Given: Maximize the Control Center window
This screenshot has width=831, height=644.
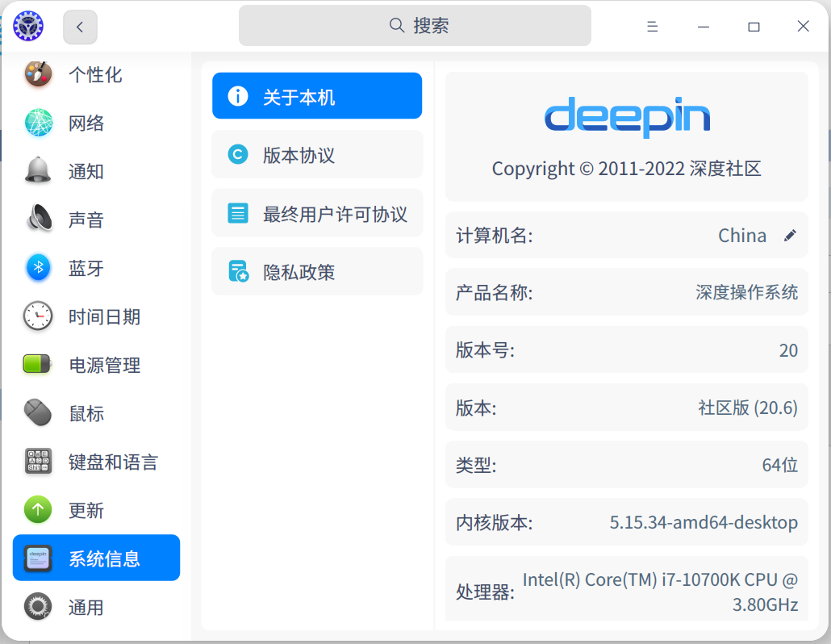Looking at the screenshot, I should 754,27.
